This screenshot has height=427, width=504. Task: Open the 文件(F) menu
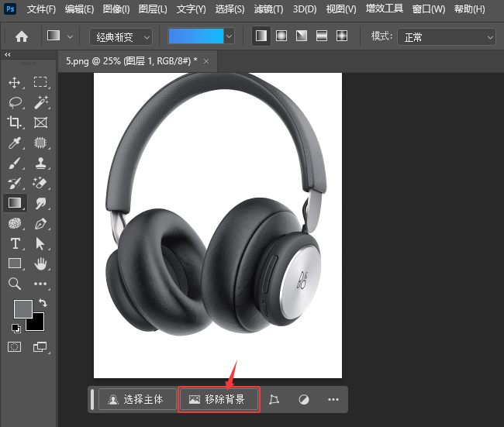point(41,9)
